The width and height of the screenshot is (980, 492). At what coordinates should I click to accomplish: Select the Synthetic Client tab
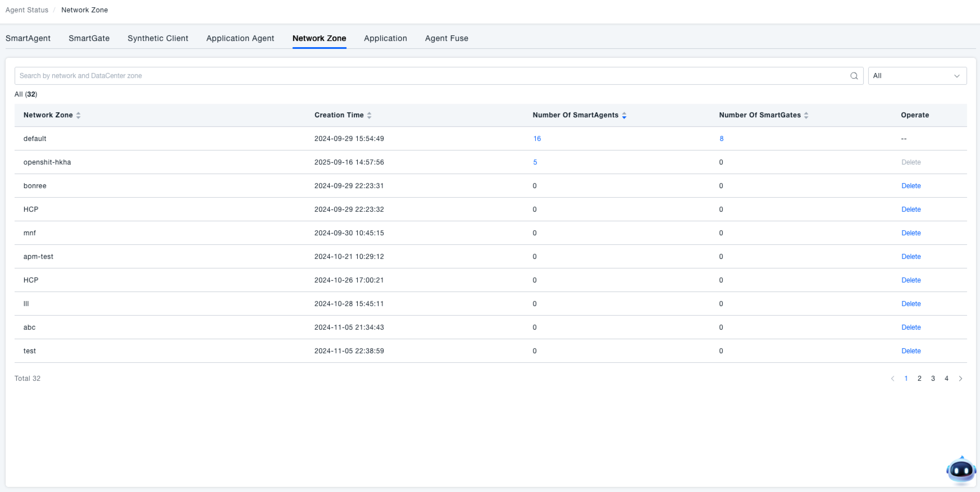tap(158, 38)
